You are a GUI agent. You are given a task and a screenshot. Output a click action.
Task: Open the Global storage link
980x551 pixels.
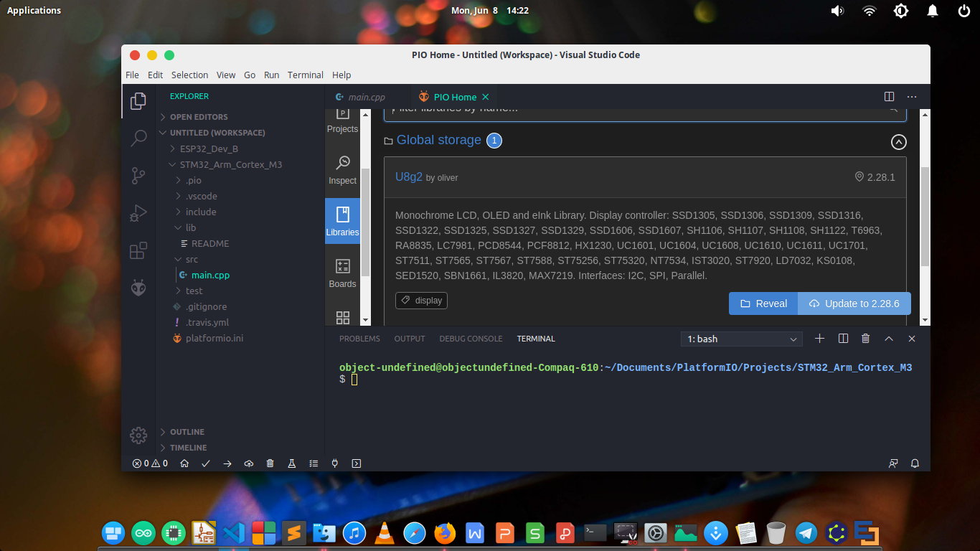click(438, 140)
